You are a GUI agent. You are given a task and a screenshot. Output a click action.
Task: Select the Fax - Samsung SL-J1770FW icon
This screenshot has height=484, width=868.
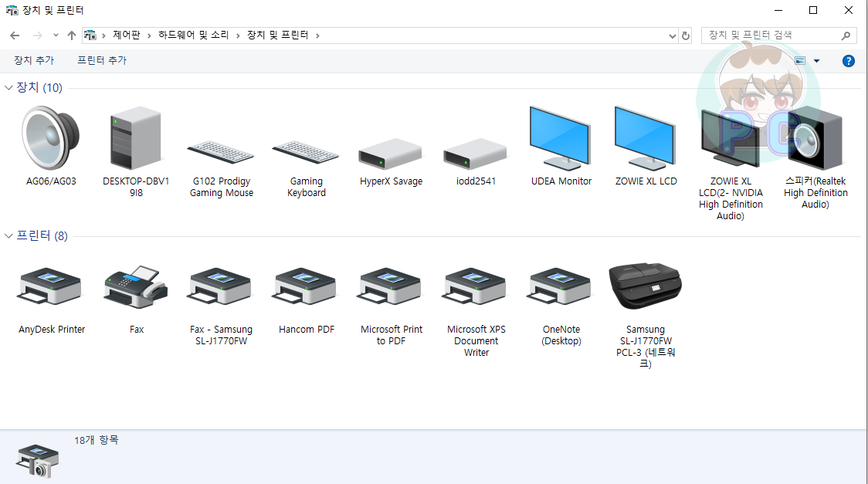click(220, 286)
